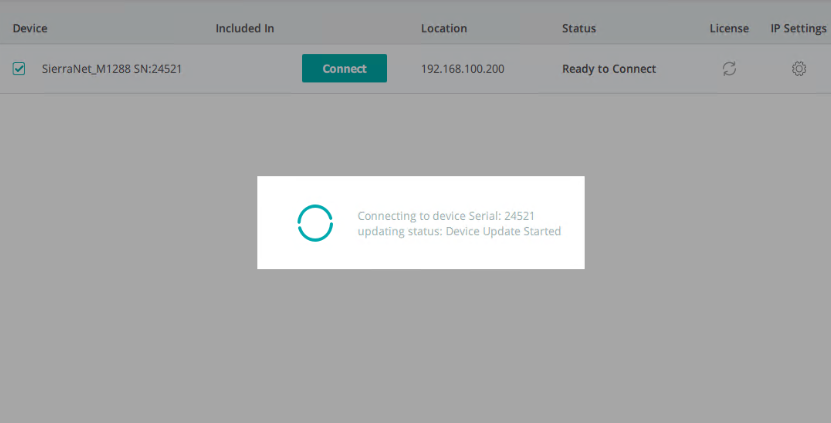Select the SierraNet_M1288 SN:24521 device name
Viewport: 831px width, 423px height.
pos(112,69)
